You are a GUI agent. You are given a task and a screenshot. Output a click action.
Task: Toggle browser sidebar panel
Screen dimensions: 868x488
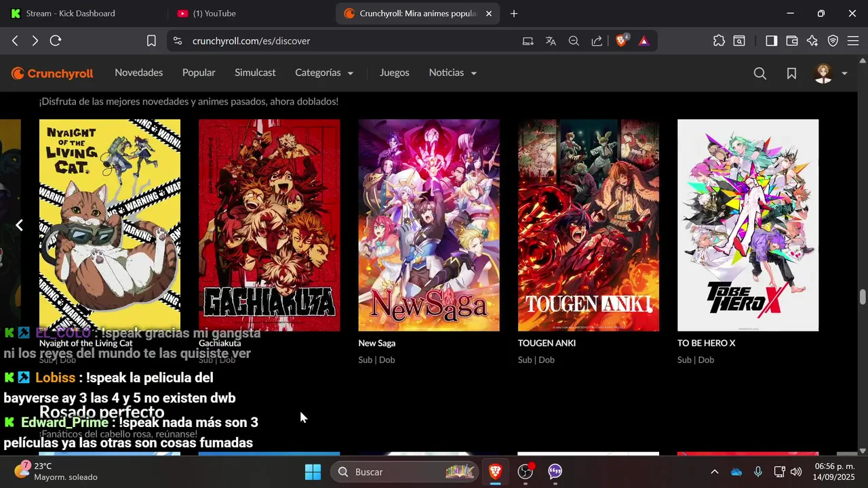pos(771,41)
